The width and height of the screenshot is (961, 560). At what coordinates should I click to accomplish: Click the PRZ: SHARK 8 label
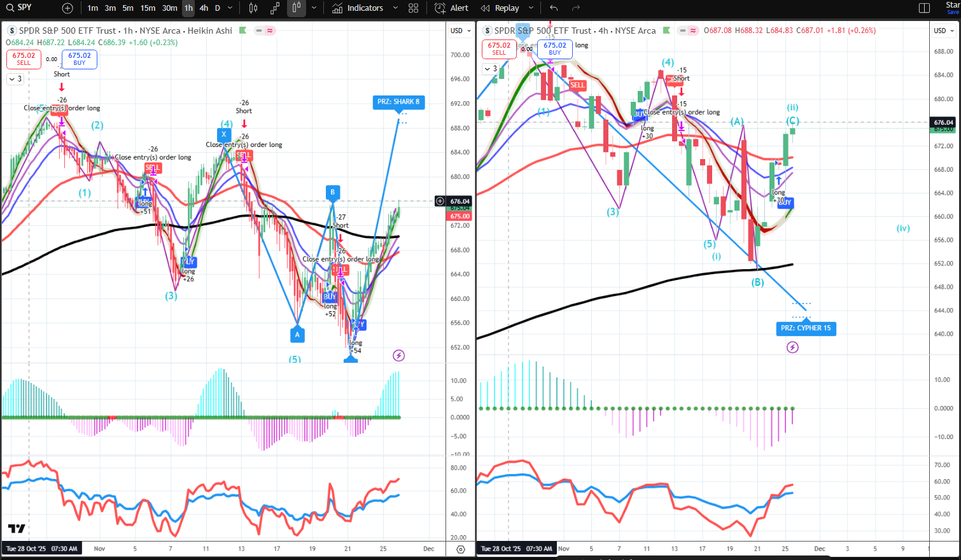pyautogui.click(x=398, y=102)
